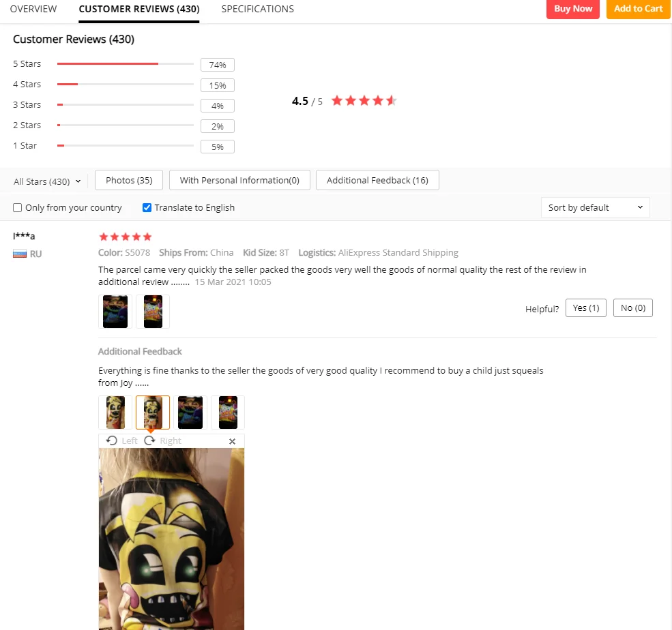672x630 pixels.
Task: Open the second review photo thumbnail
Action: pyautogui.click(x=153, y=312)
